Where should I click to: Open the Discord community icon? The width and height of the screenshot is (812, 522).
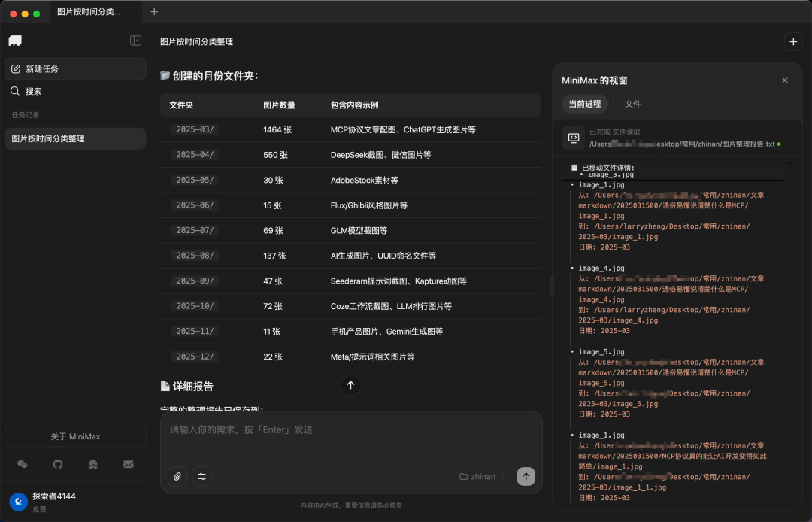92,464
